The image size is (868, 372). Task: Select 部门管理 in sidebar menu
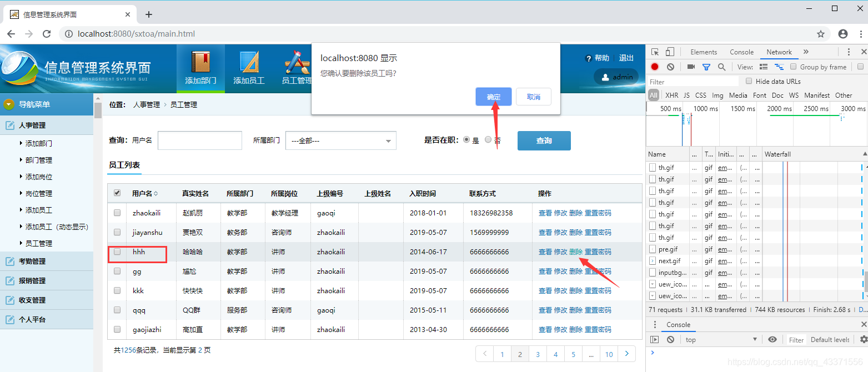pos(39,160)
